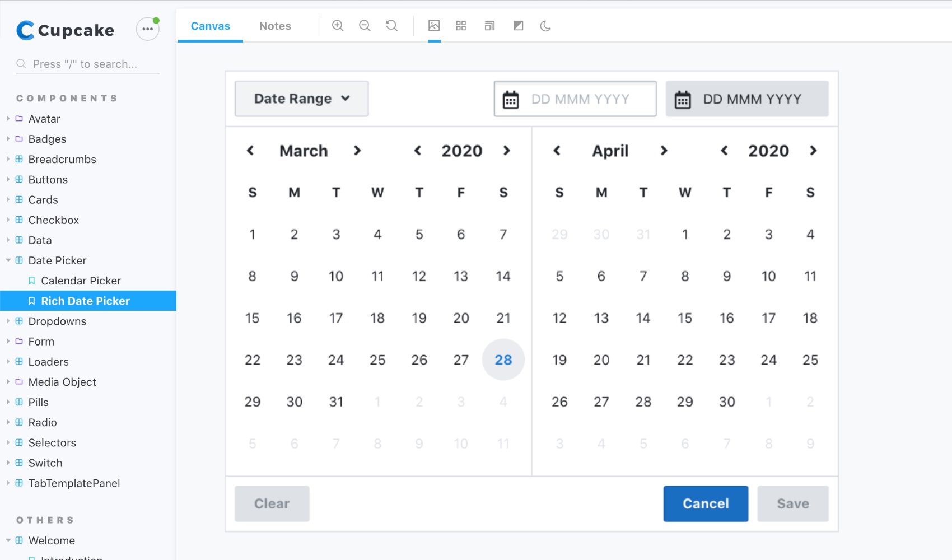Toggle dark mode moon icon

click(545, 26)
